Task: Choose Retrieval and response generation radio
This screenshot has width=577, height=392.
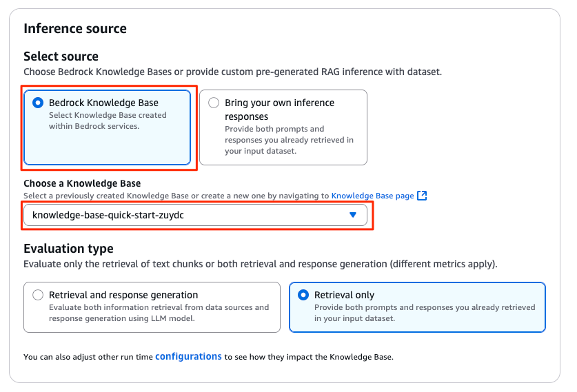Action: tap(38, 295)
